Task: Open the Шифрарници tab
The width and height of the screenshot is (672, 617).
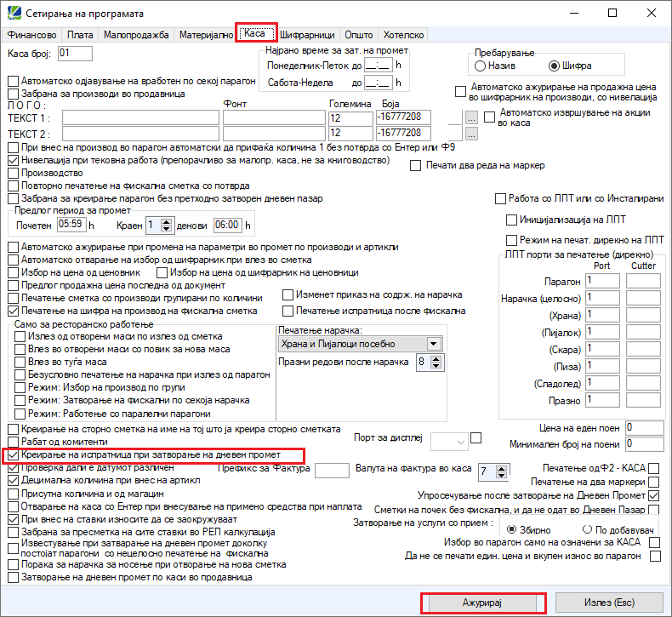Action: point(307,35)
